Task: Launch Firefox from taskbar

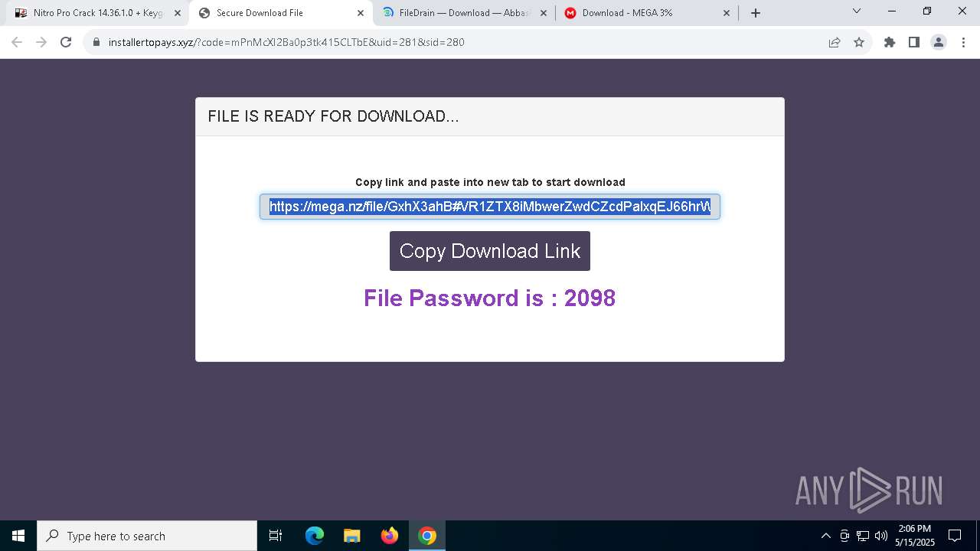Action: tap(390, 536)
